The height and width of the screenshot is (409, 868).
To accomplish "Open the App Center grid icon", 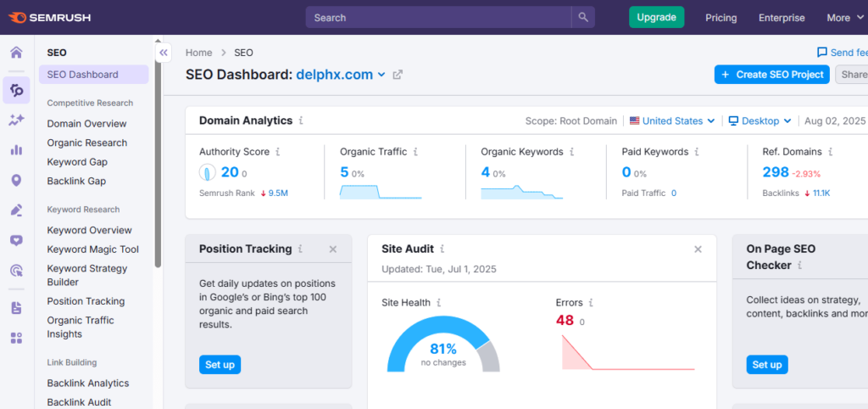I will tap(17, 338).
